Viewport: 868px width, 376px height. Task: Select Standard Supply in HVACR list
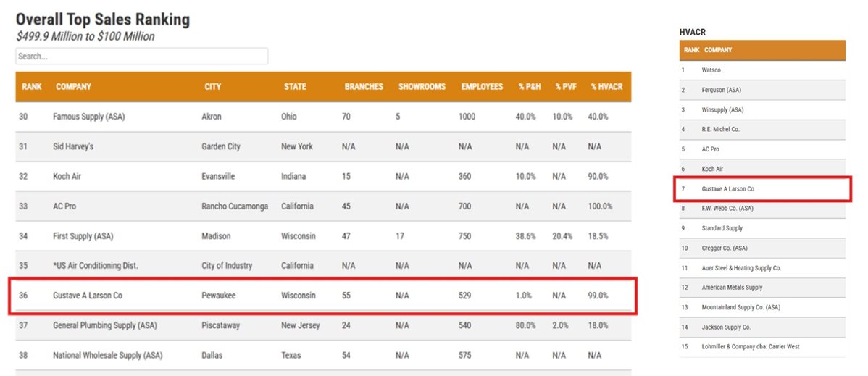722,228
